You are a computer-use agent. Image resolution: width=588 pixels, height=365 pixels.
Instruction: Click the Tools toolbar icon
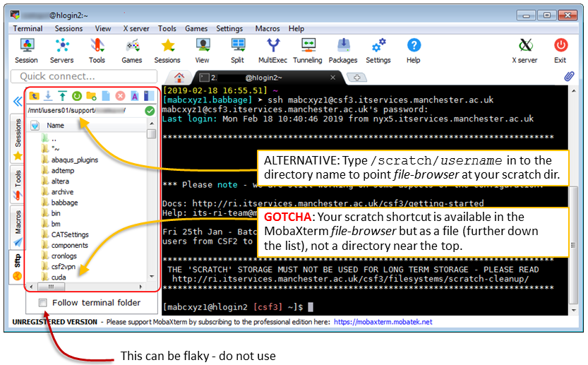click(x=97, y=51)
